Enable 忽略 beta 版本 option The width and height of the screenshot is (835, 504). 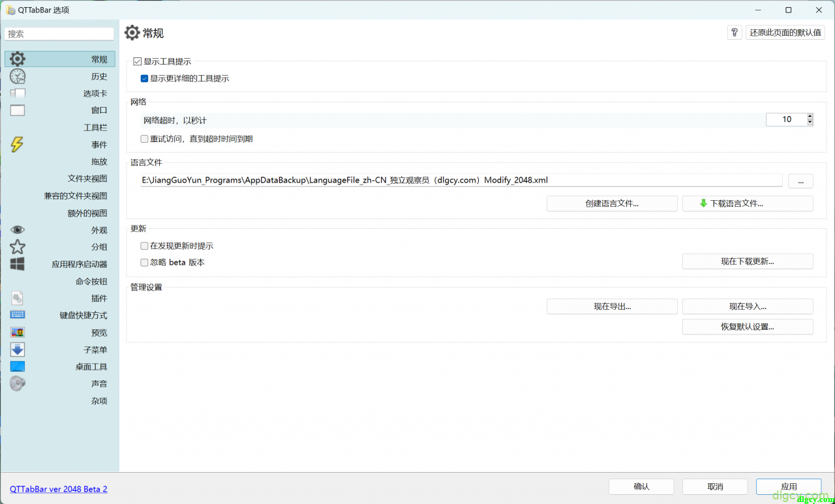(145, 262)
